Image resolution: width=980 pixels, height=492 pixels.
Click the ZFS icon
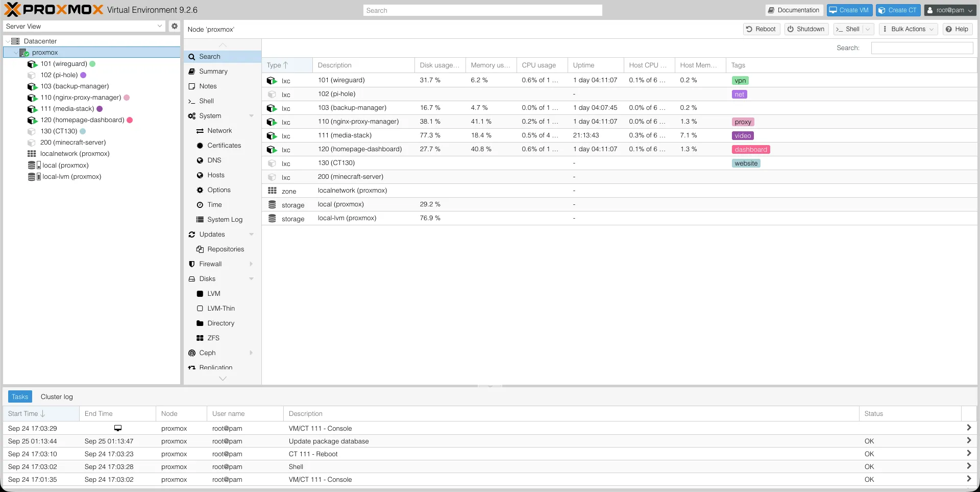pos(200,338)
